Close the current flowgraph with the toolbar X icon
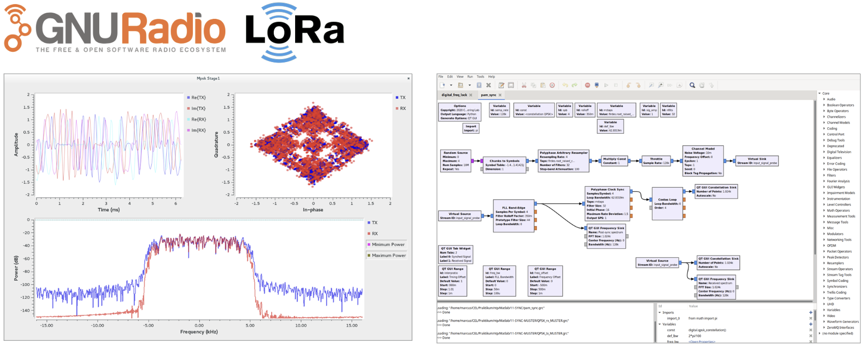868x349 pixels. click(x=488, y=85)
